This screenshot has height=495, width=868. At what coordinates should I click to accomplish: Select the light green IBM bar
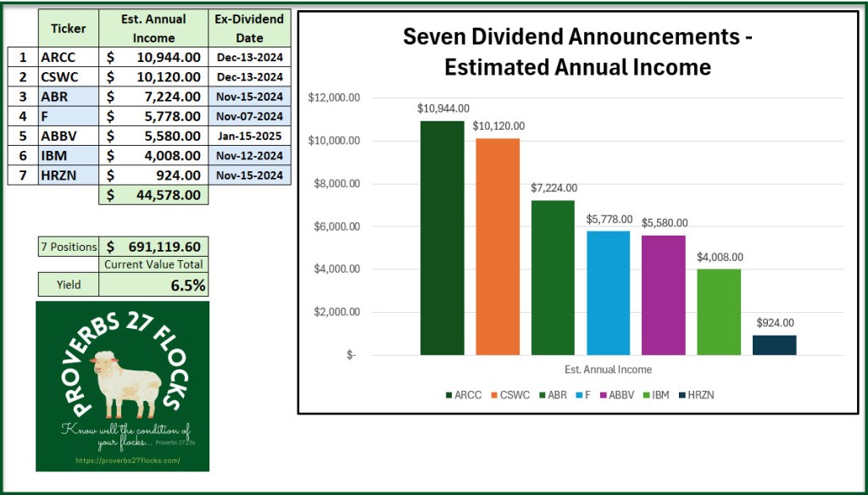point(719,311)
